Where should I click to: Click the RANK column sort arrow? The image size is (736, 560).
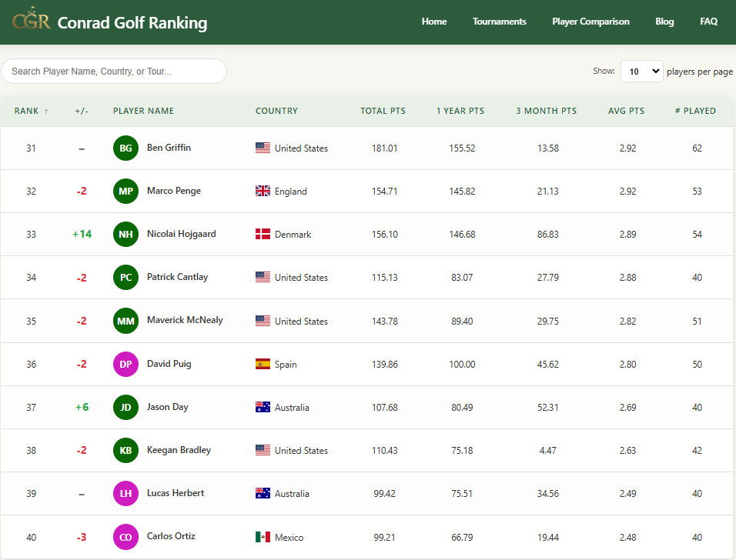tap(47, 110)
